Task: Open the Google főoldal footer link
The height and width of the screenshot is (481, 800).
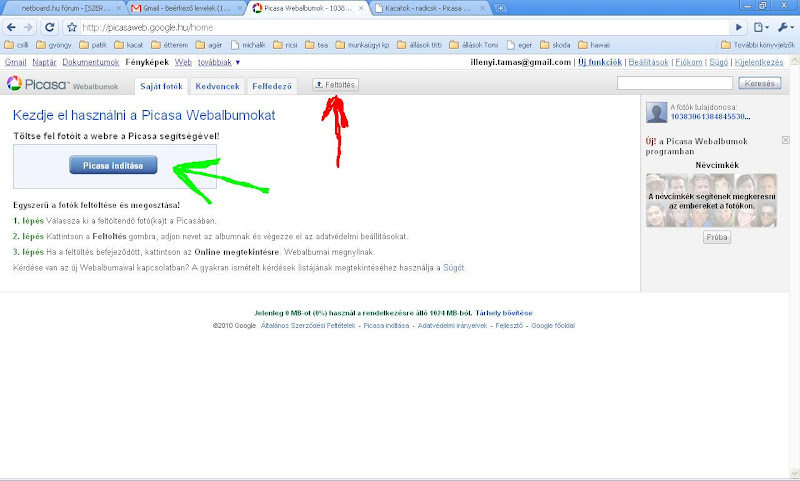Action: click(x=553, y=325)
